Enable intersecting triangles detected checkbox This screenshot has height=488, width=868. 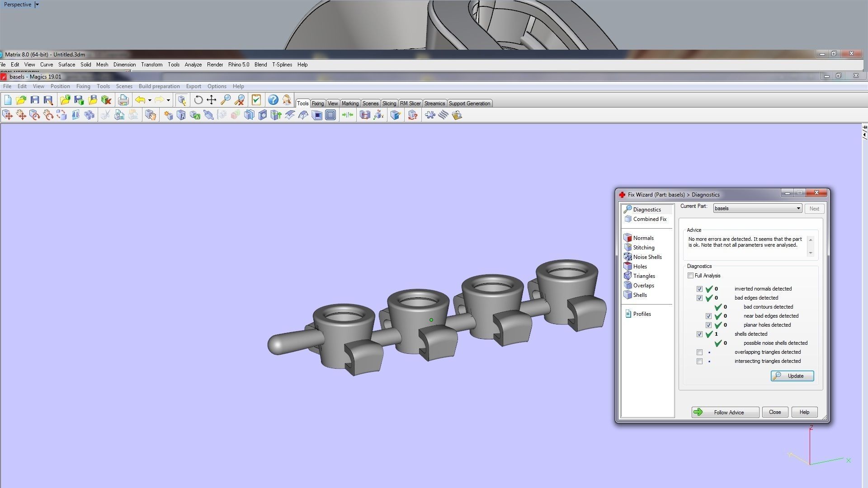tap(699, 361)
